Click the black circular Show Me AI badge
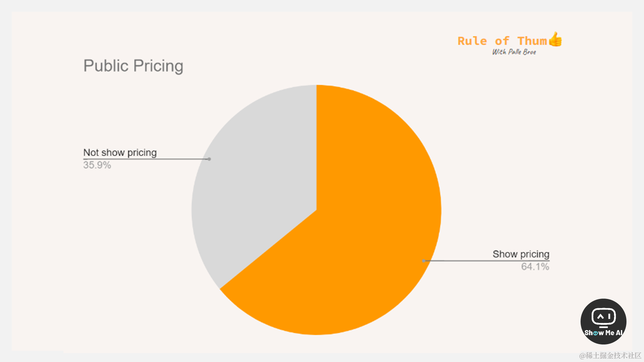The width and height of the screenshot is (644, 362). tap(604, 322)
